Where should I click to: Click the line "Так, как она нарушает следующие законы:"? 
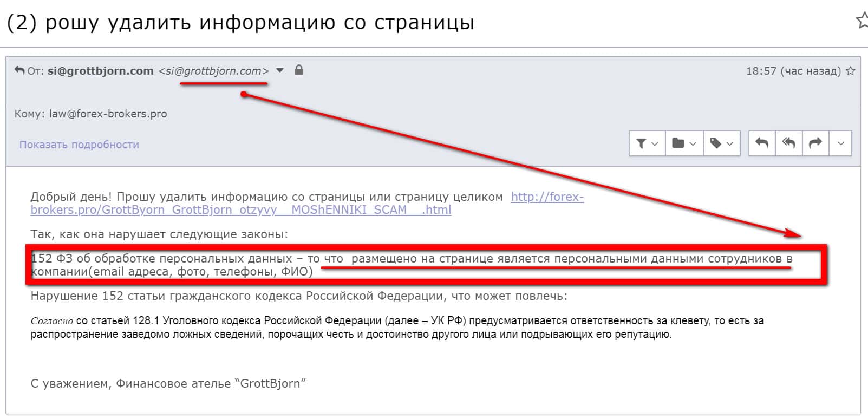coord(160,234)
